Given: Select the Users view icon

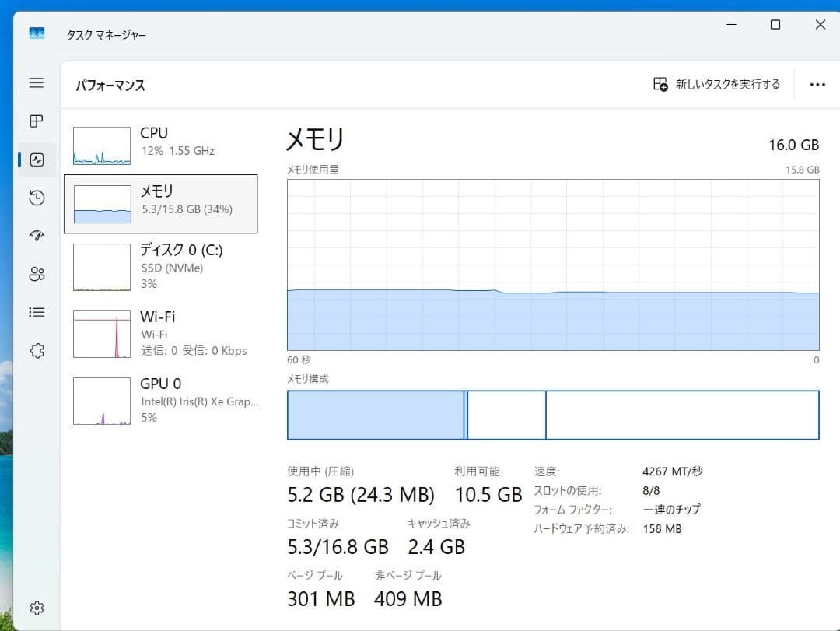Looking at the screenshot, I should click(x=36, y=274).
